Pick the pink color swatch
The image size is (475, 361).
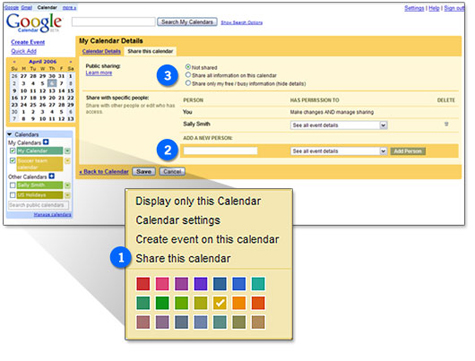[162, 284]
